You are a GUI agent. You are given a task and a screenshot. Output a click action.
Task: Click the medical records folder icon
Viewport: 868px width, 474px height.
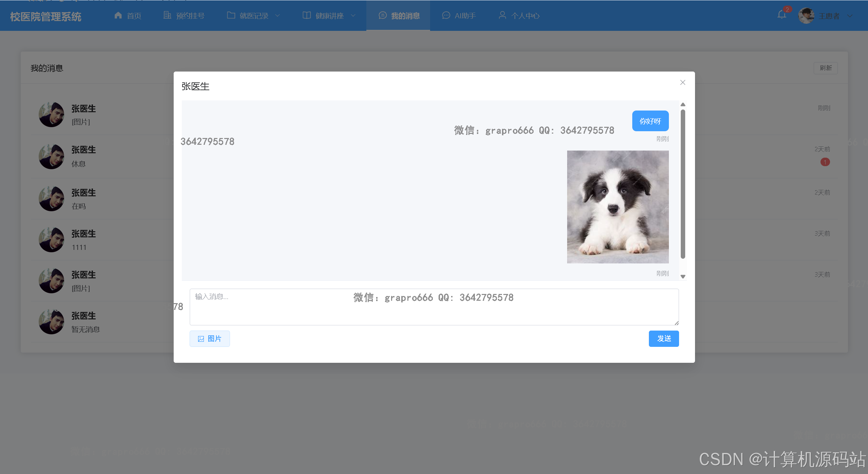click(231, 15)
